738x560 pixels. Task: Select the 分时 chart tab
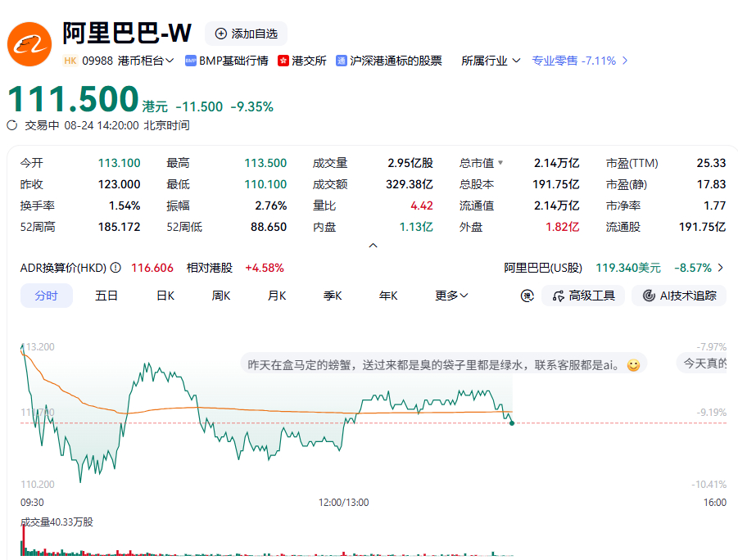point(46,296)
